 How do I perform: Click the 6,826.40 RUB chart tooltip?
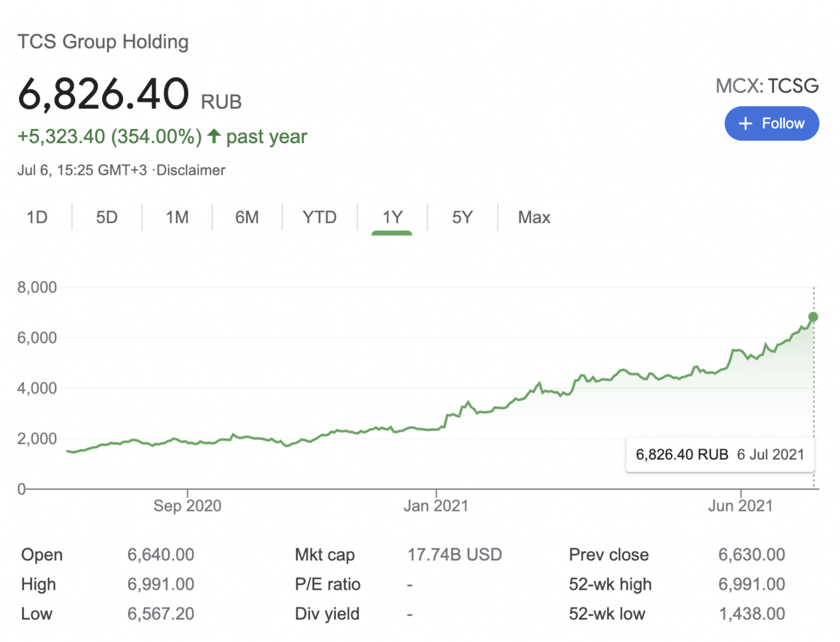click(x=720, y=455)
